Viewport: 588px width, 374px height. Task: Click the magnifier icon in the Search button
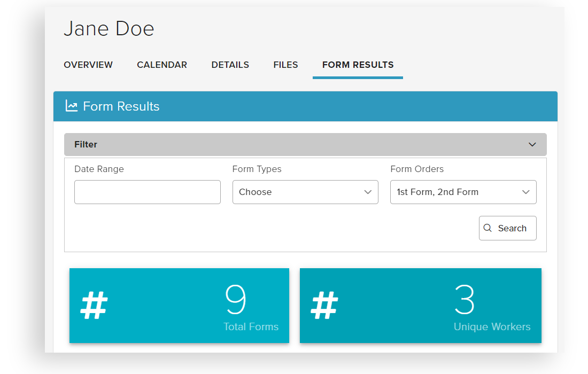coord(488,228)
